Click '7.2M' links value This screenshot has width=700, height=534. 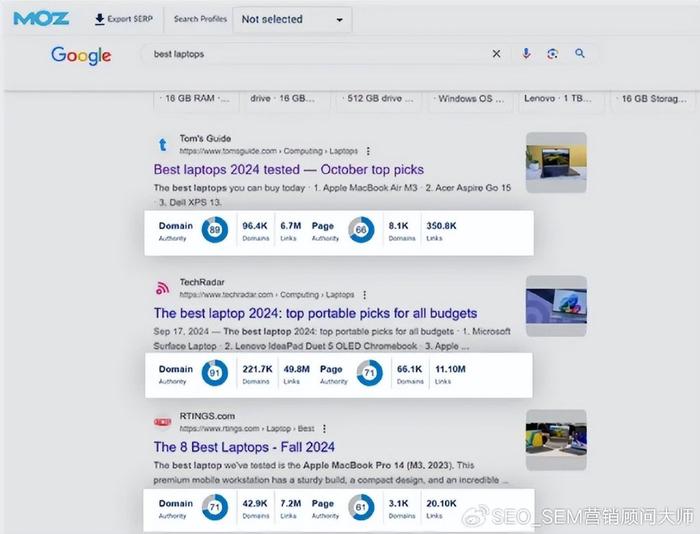[x=291, y=504]
